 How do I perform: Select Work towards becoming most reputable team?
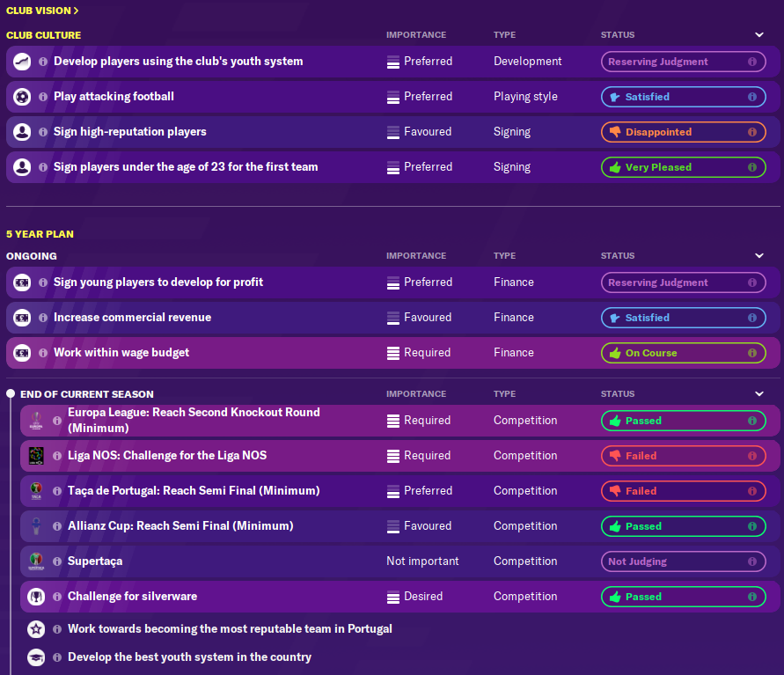[230, 629]
